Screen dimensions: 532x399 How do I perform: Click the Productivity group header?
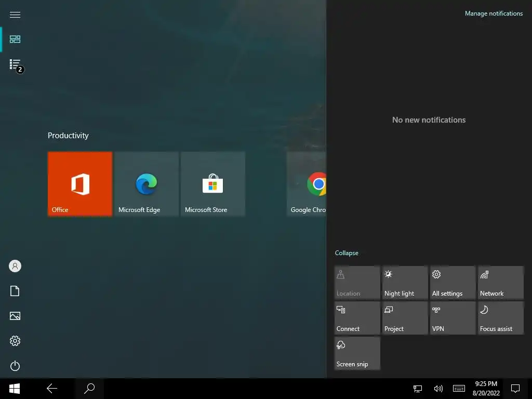(x=68, y=136)
